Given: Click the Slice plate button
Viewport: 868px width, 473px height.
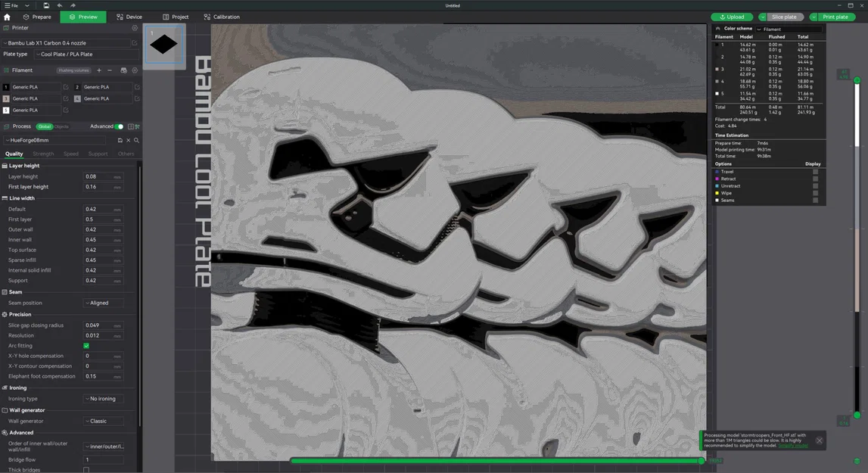Looking at the screenshot, I should click(784, 17).
